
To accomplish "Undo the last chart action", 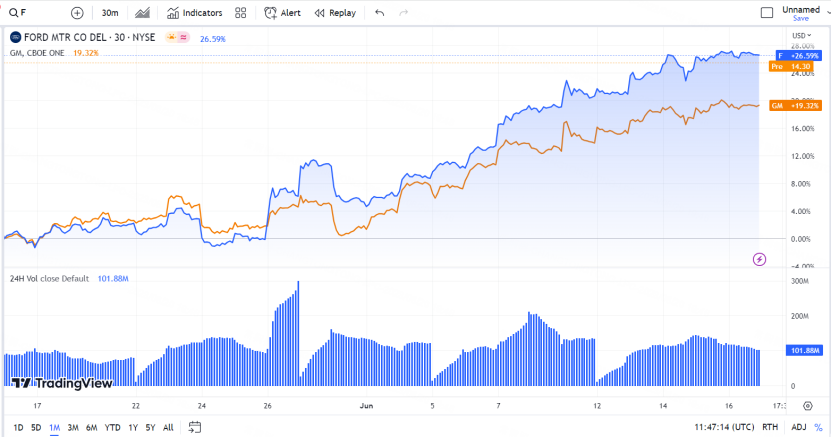I will click(x=379, y=13).
